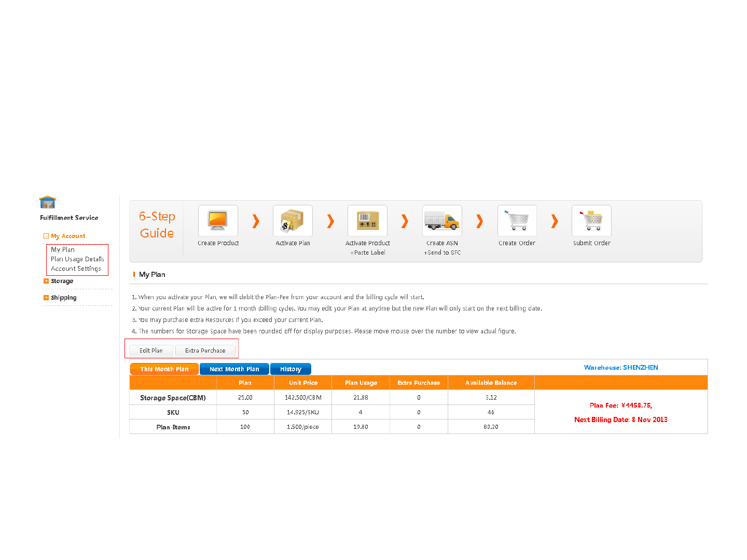Click Plan-Items plan value 100

245,427
